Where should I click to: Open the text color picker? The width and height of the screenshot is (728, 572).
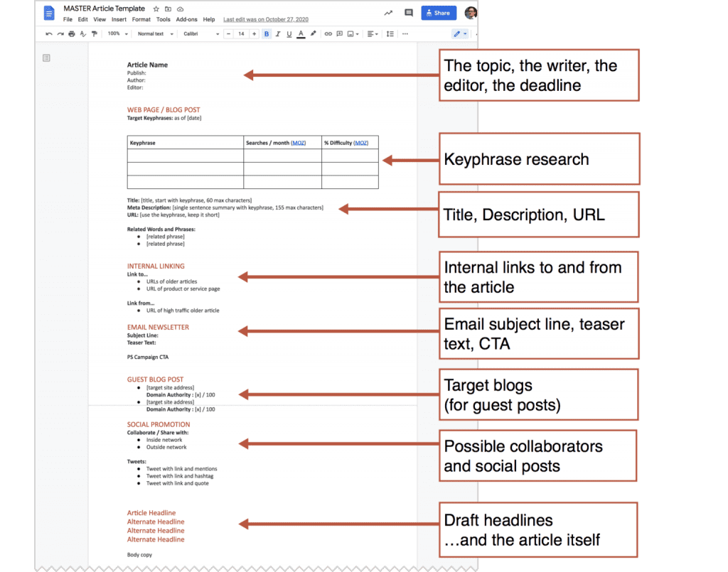[x=301, y=34]
